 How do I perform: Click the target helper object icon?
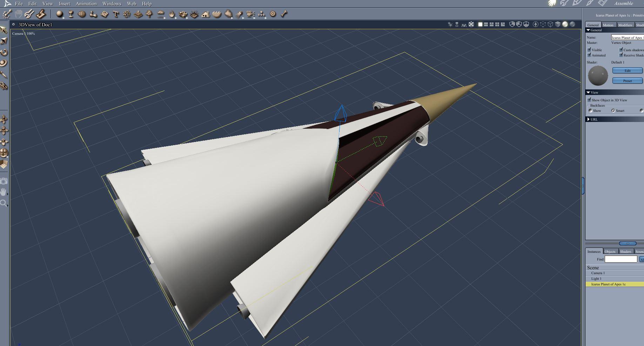pos(273,14)
